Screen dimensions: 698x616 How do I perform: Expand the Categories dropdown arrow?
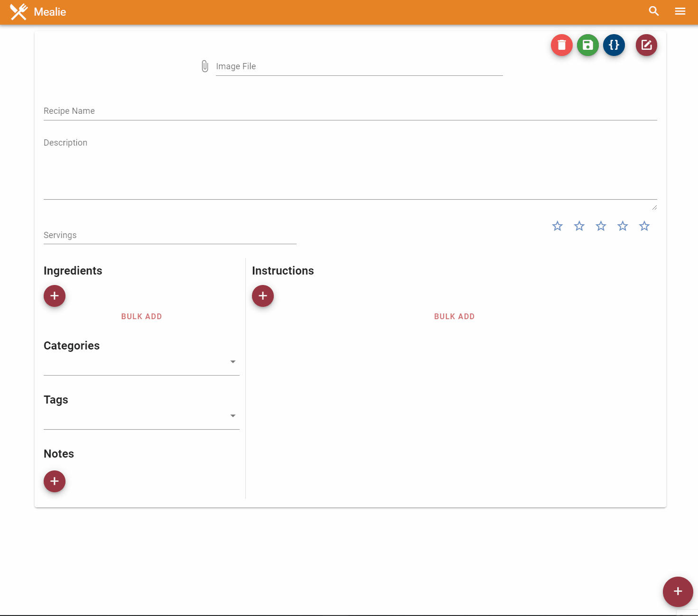coord(233,362)
